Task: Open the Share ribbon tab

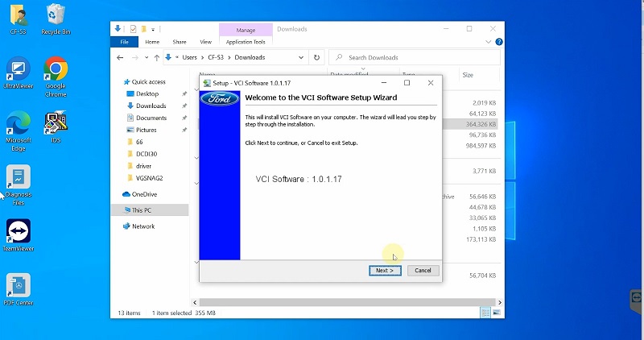Action: (x=179, y=42)
